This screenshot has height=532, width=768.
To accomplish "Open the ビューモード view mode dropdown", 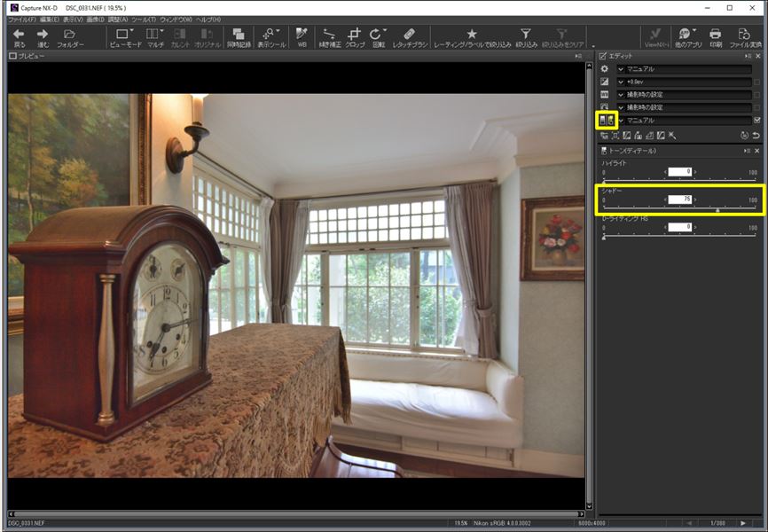I will [125, 37].
